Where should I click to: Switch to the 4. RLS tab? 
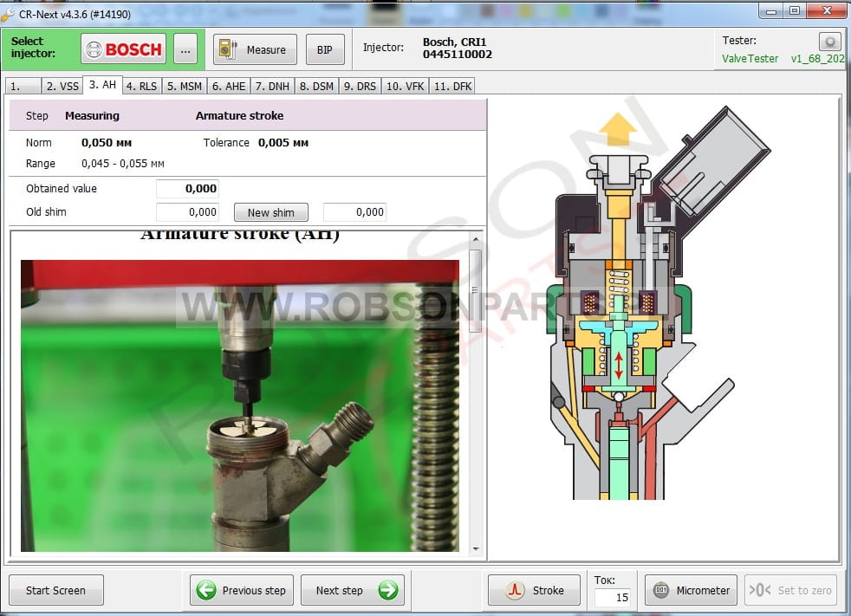coord(141,86)
